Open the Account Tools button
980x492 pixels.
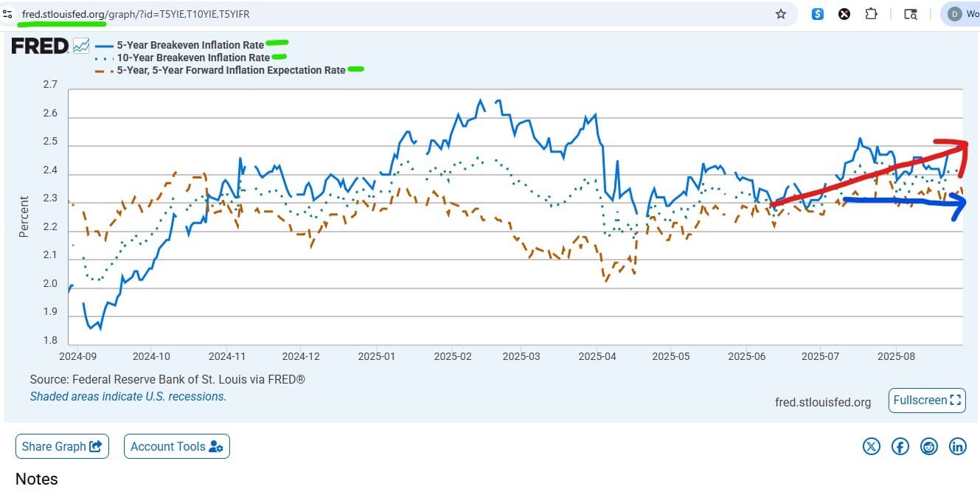tap(177, 446)
